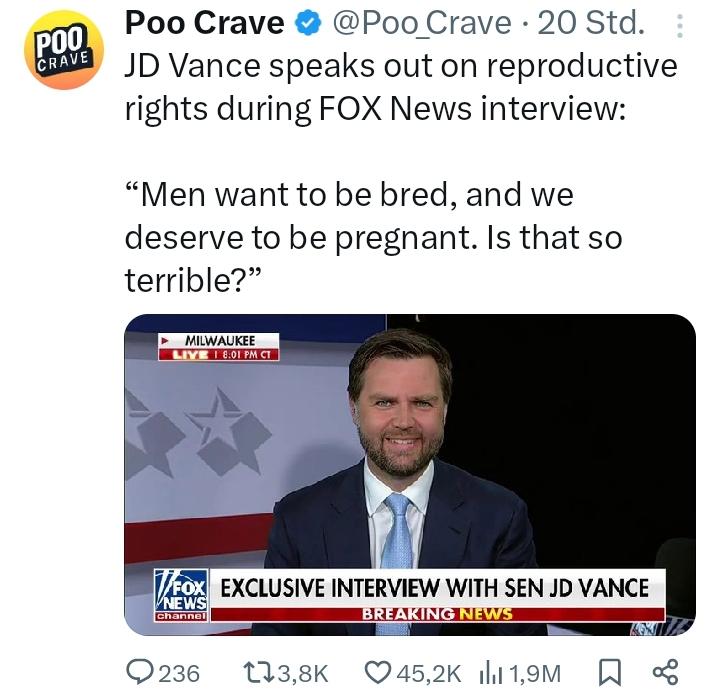Screen dimensions: 718x696
Task: Open the Poo Crave display name link
Action: [x=204, y=23]
